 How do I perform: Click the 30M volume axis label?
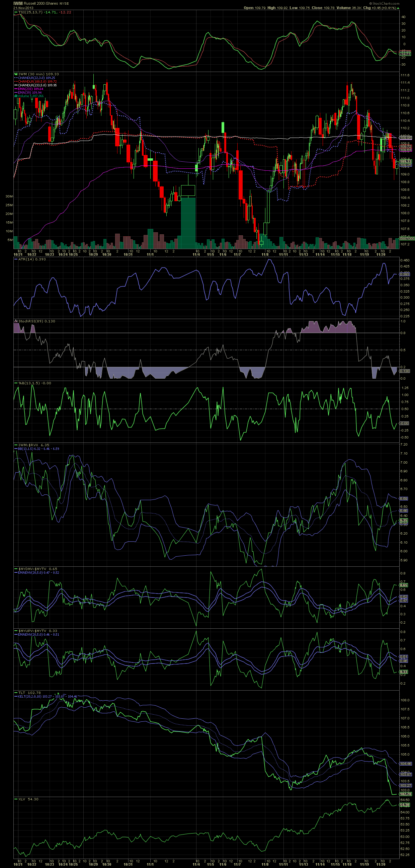pos(9,196)
